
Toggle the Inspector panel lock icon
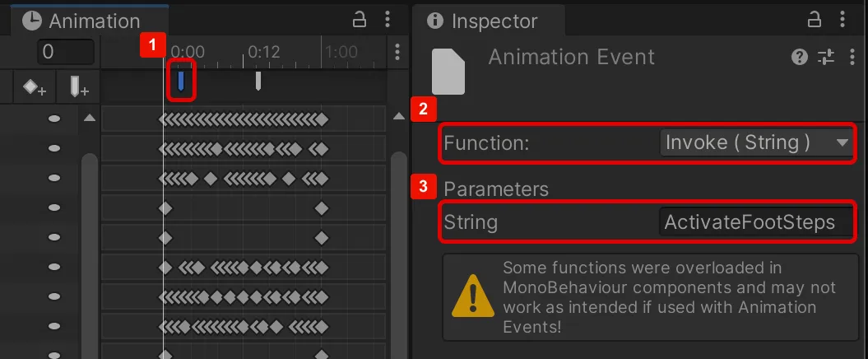[815, 19]
